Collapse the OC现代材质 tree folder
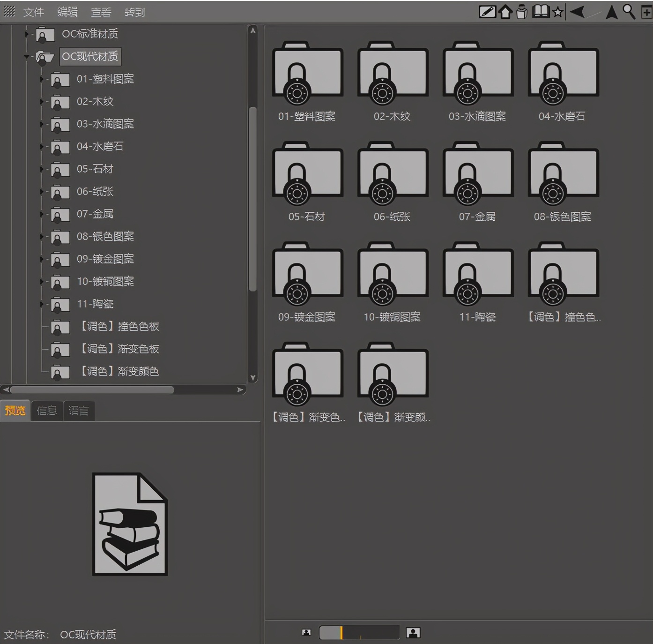 [x=27, y=57]
